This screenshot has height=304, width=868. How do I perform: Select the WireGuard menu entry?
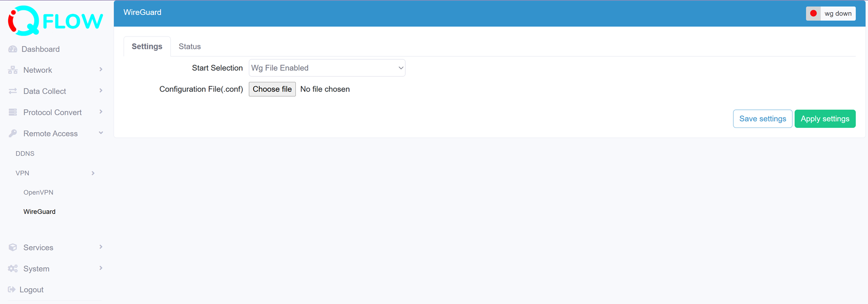tap(39, 212)
